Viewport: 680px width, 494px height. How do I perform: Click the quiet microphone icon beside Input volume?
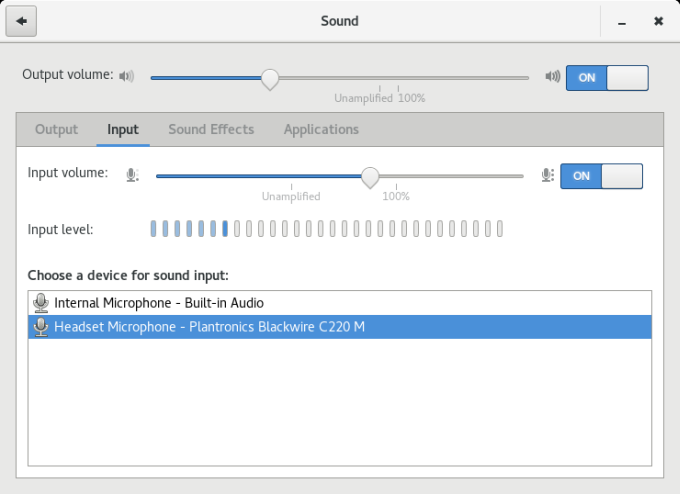click(132, 176)
